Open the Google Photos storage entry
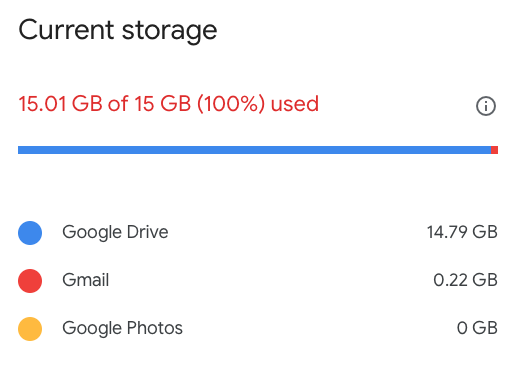Screen dimensions: 528x372 (x=122, y=329)
